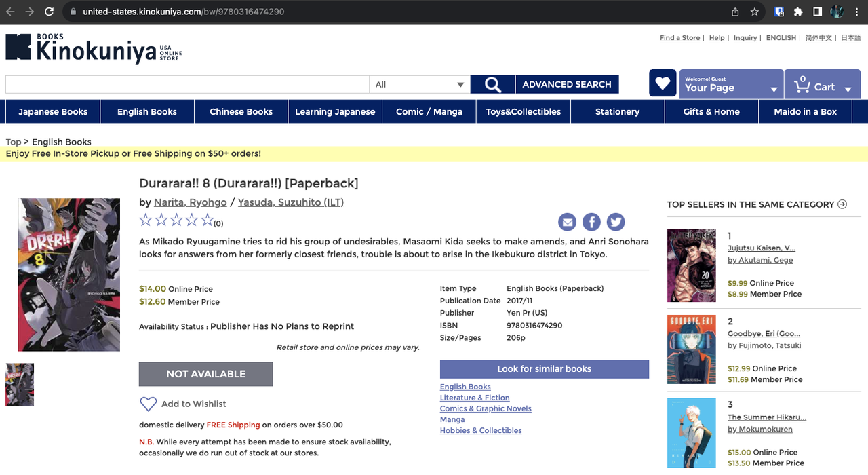Click the NOT AVAILABLE button

click(205, 374)
